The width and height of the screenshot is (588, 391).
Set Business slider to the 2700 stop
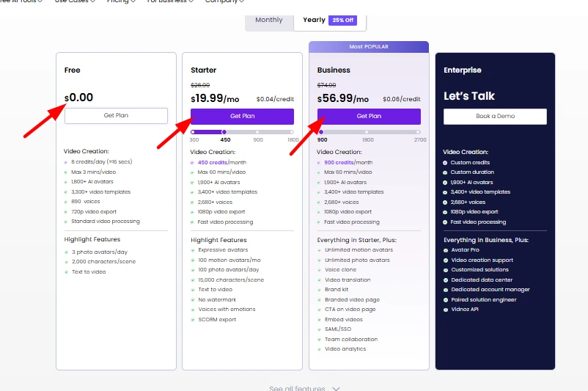418,132
